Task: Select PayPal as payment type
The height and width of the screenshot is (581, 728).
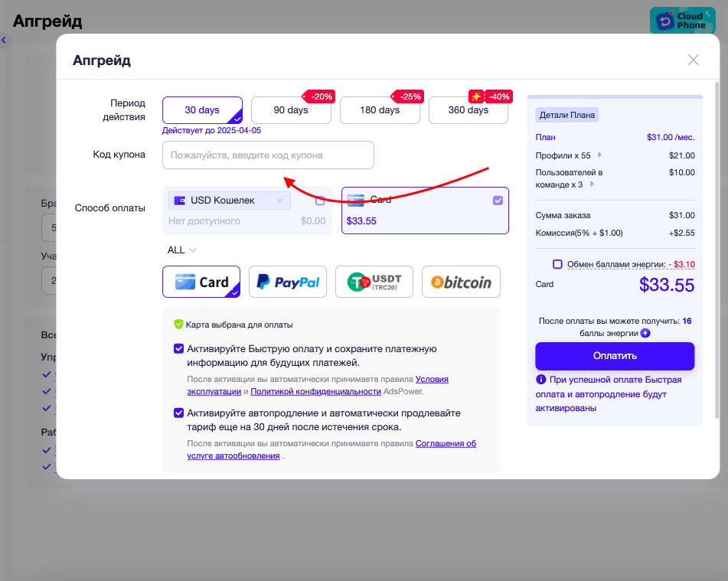Action: pos(288,282)
